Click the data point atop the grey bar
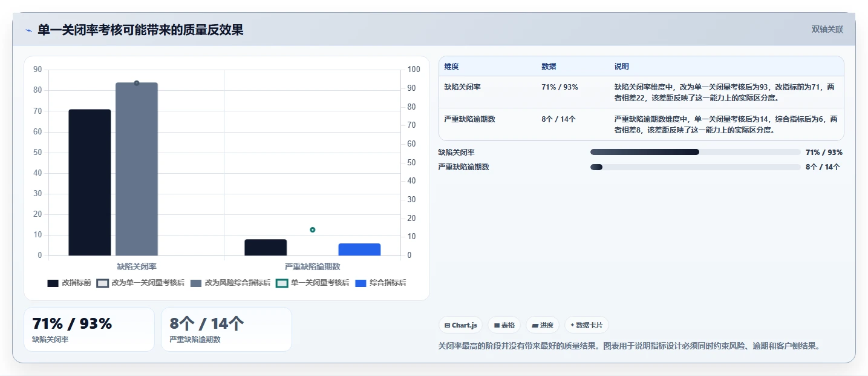The height and width of the screenshot is (376, 868). [137, 83]
